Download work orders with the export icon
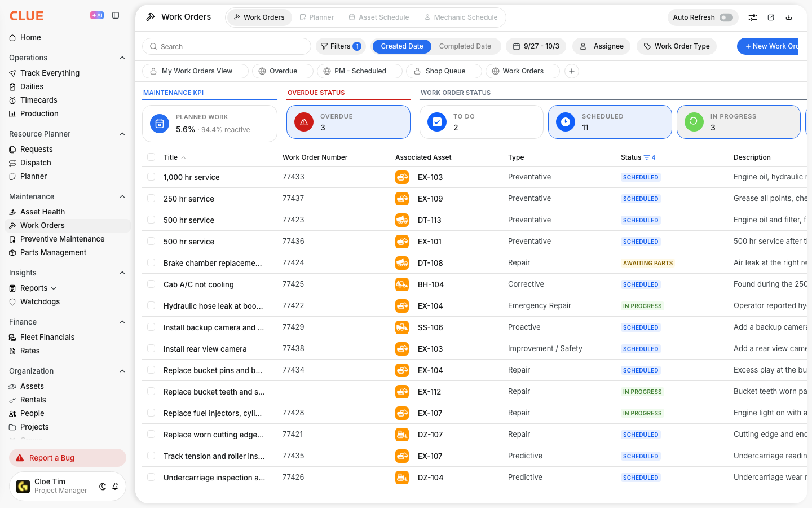 [x=789, y=17]
